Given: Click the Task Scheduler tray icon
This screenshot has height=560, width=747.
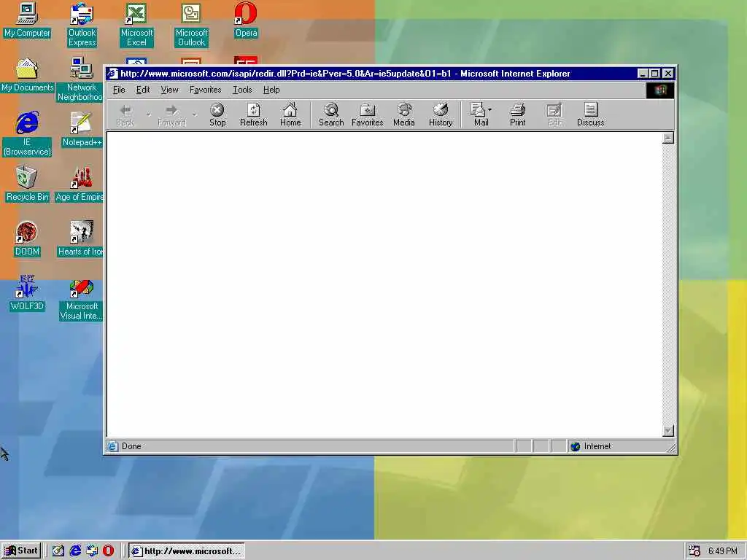Looking at the screenshot, I should pos(694,551).
